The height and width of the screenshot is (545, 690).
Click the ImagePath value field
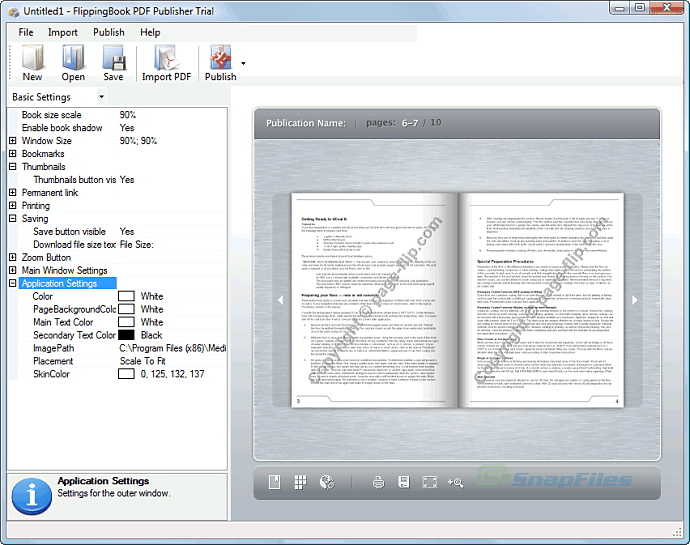[x=172, y=348]
